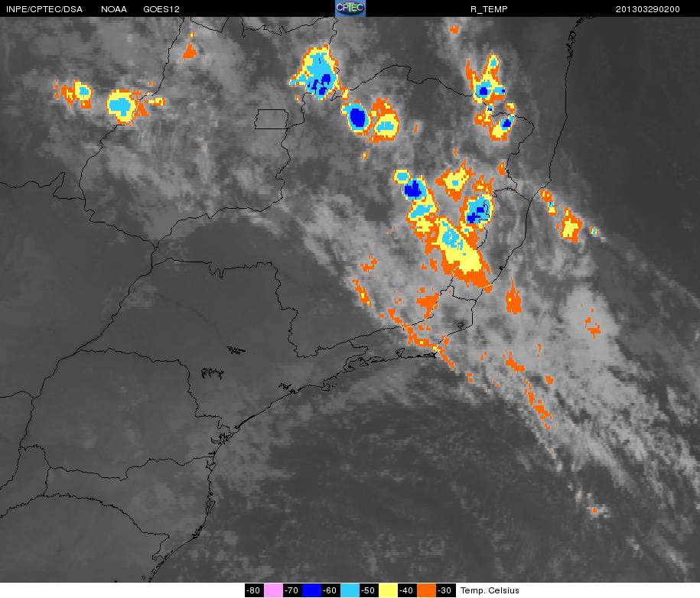Select the -60 legend value

330,590
